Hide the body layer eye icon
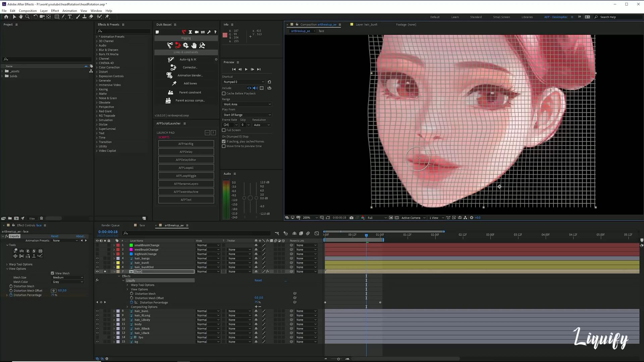 (97, 324)
